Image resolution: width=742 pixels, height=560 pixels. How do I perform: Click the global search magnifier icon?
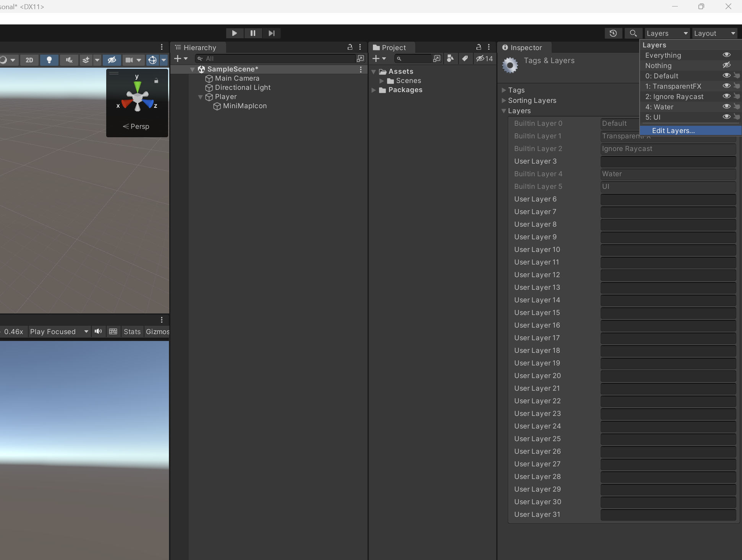[x=633, y=33]
